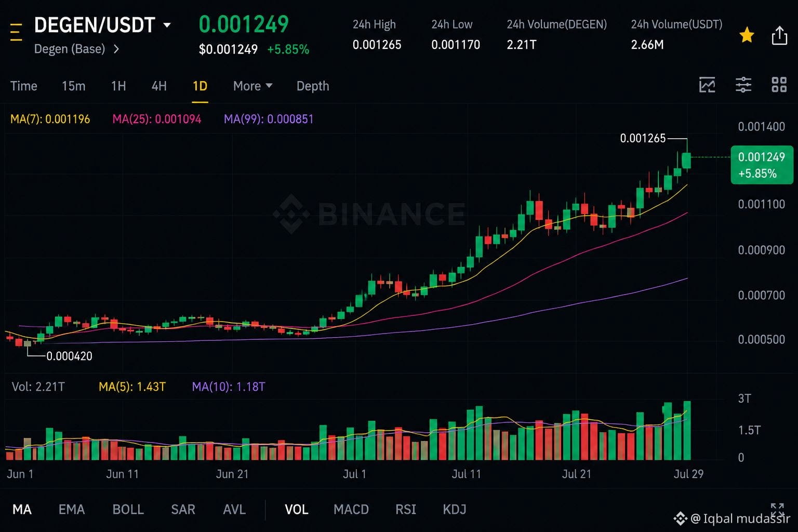
Task: Click the Jun 21 date on the time axis
Action: point(232,474)
